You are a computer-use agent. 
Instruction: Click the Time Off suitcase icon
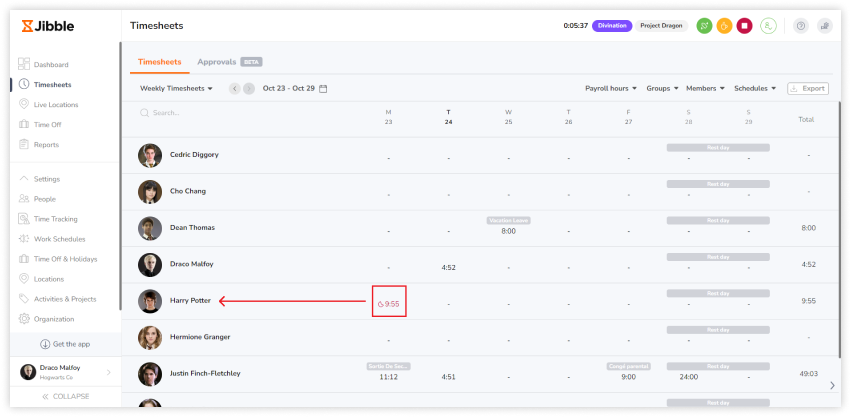(x=24, y=124)
